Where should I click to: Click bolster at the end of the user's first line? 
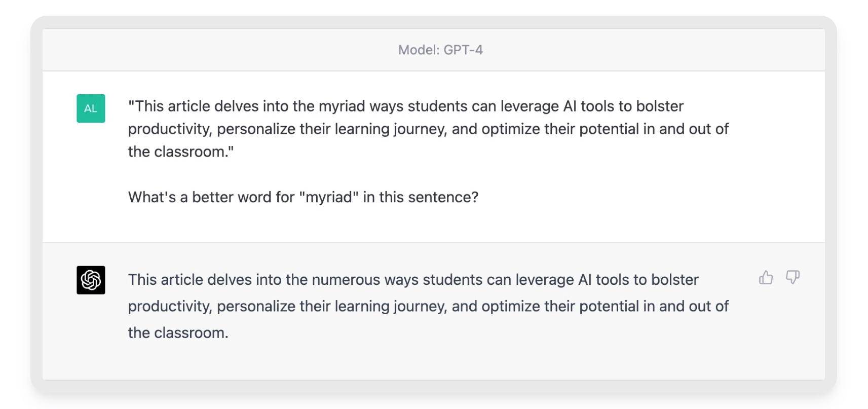[x=660, y=106]
